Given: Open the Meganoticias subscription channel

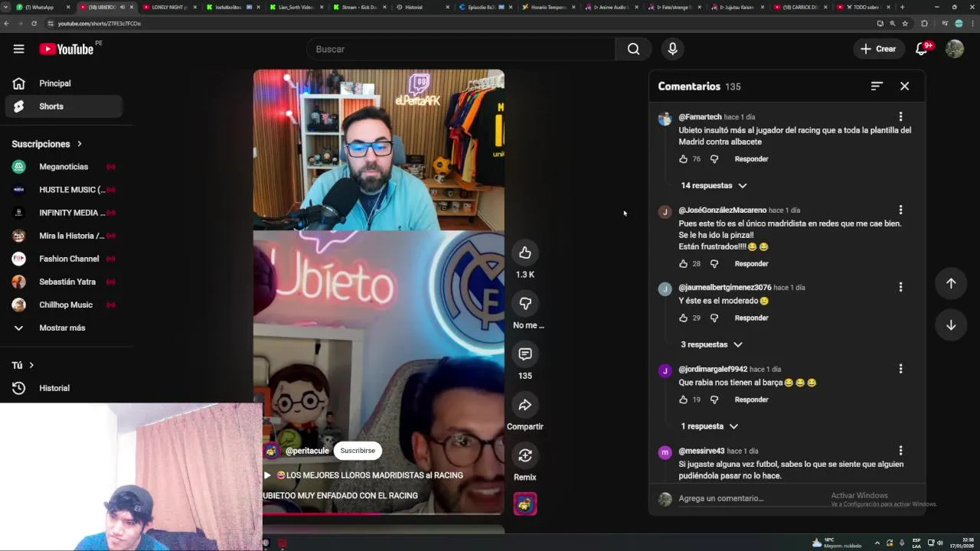Looking at the screenshot, I should (64, 167).
